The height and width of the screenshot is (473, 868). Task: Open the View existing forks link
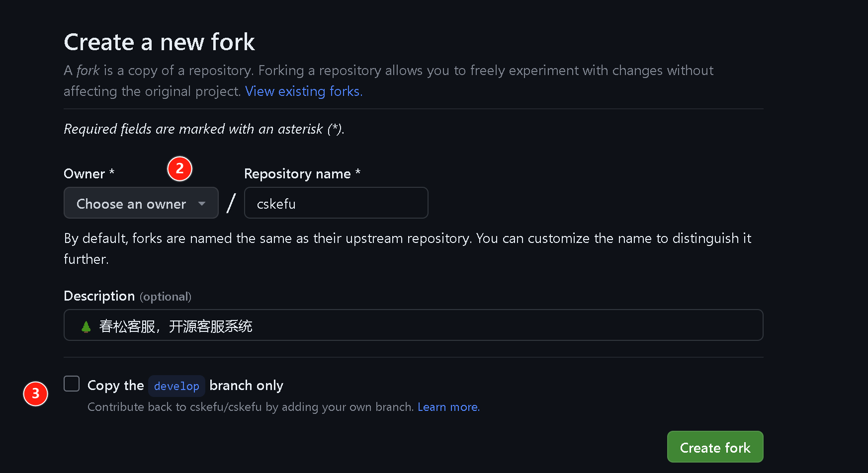(304, 91)
